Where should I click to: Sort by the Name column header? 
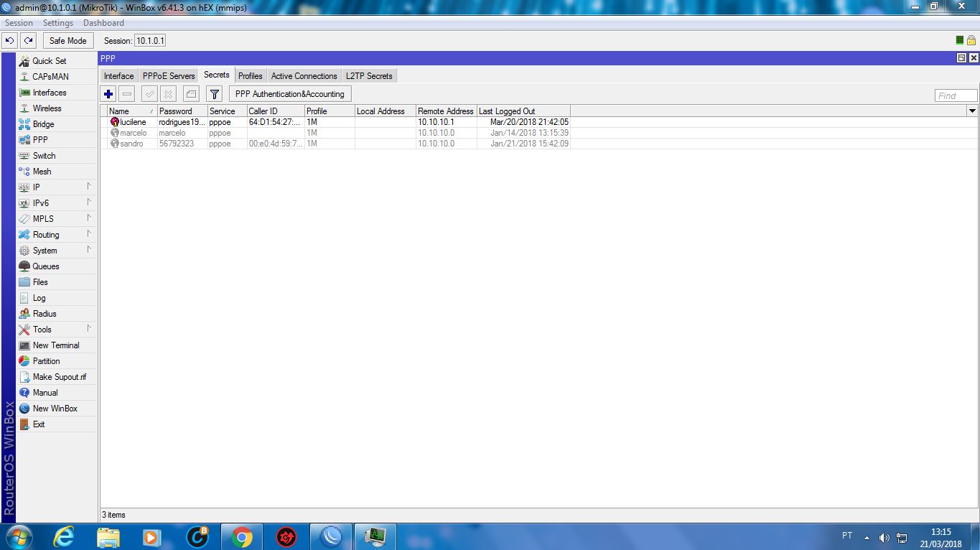(x=132, y=111)
